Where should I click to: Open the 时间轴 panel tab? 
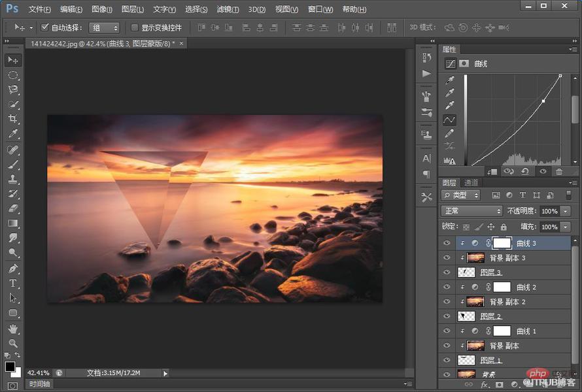click(40, 384)
